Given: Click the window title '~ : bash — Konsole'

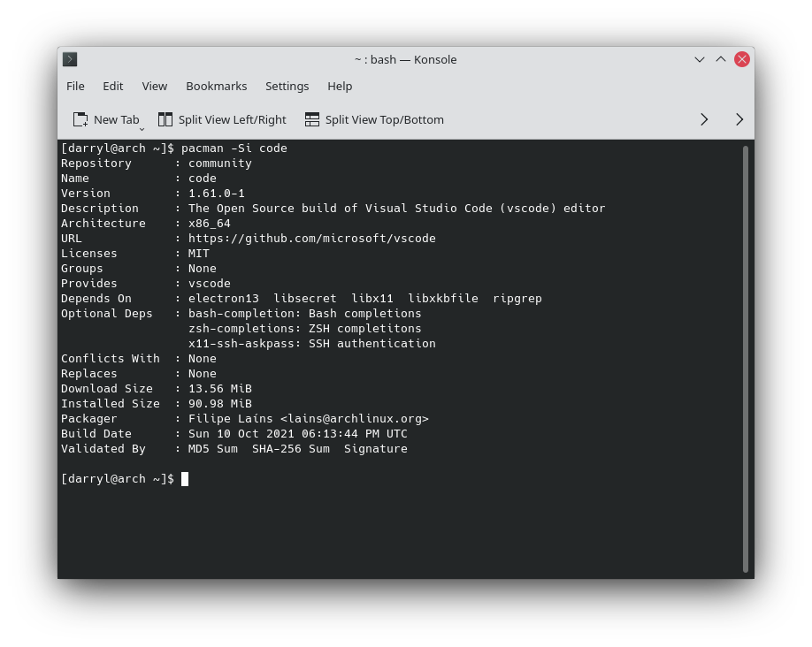Looking at the screenshot, I should pos(405,60).
